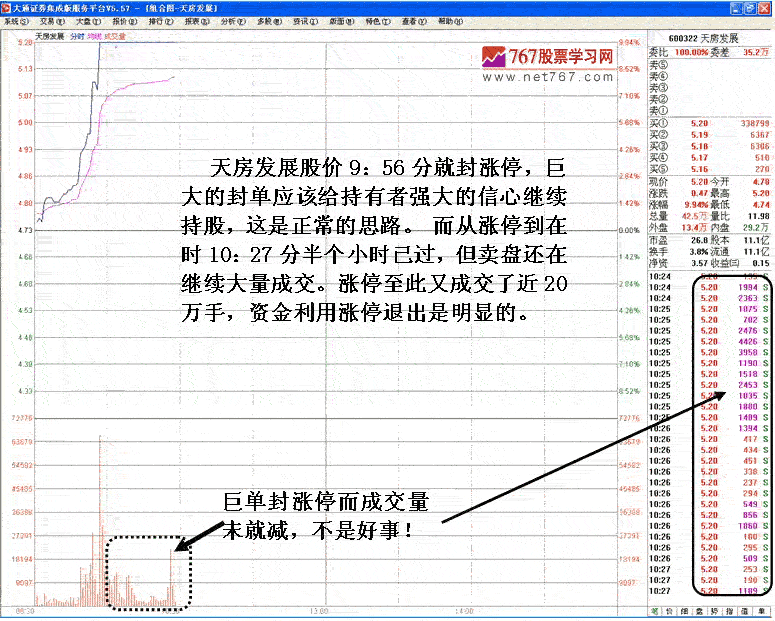The height and width of the screenshot is (621, 775).
Task: Open the 系统 menu
Action: pos(15,21)
